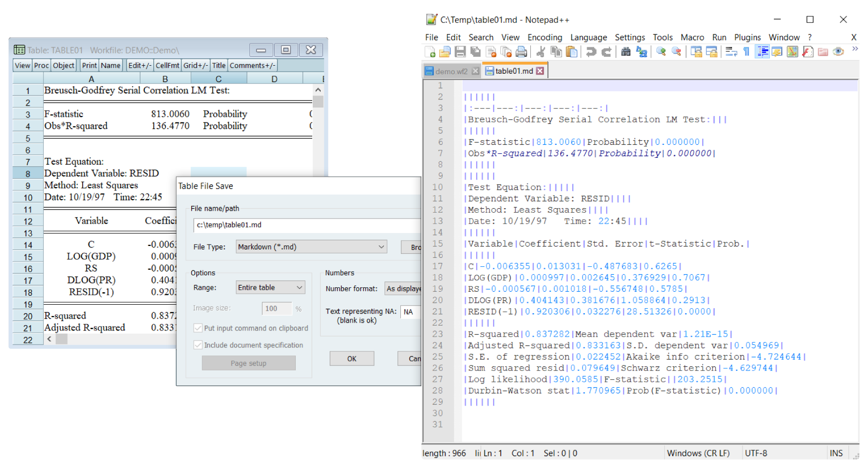Open Folder as Workspace toolbar icon
The width and height of the screenshot is (868, 469).
[x=823, y=52]
